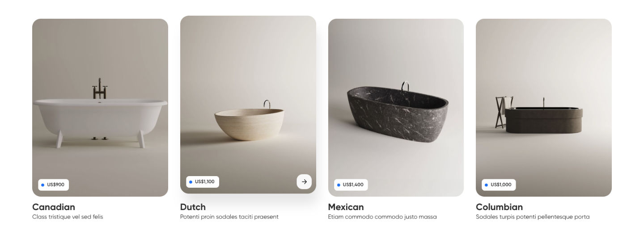Viewport: 644px width, 240px height.
Task: Select the US$1,000 price badge
Action: [x=499, y=185]
